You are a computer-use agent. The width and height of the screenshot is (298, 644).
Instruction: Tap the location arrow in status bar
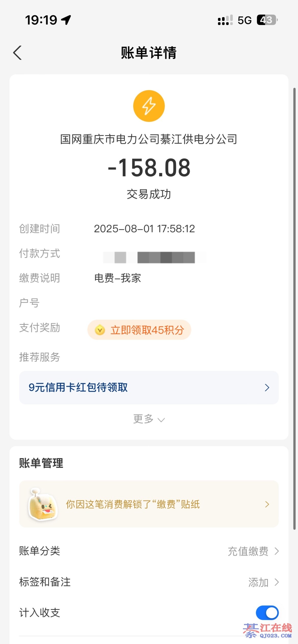[x=66, y=20]
